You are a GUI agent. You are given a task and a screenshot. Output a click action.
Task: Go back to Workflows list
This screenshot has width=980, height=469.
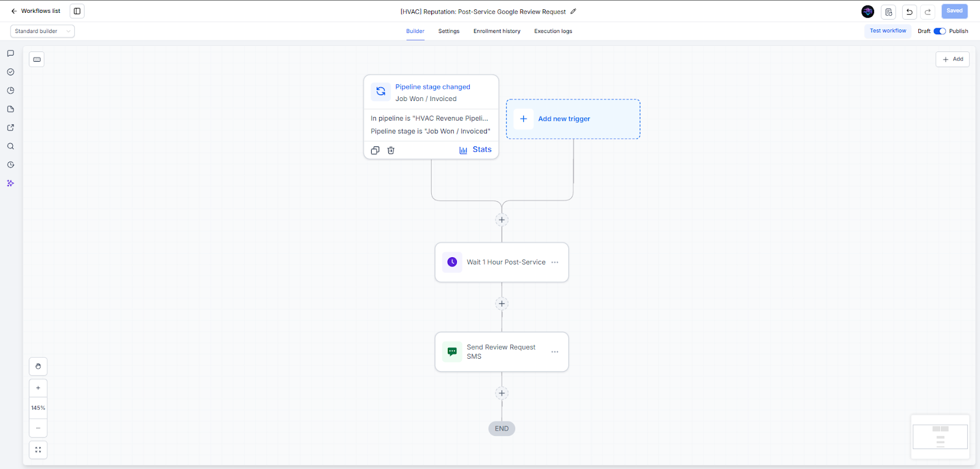pyautogui.click(x=36, y=11)
